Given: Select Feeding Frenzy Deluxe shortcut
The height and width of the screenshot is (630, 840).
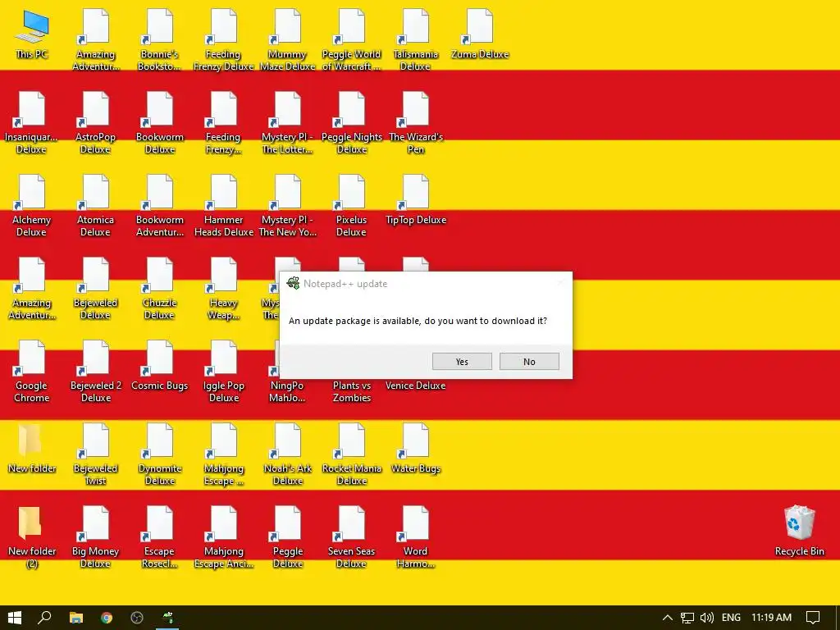Looking at the screenshot, I should point(224,40).
